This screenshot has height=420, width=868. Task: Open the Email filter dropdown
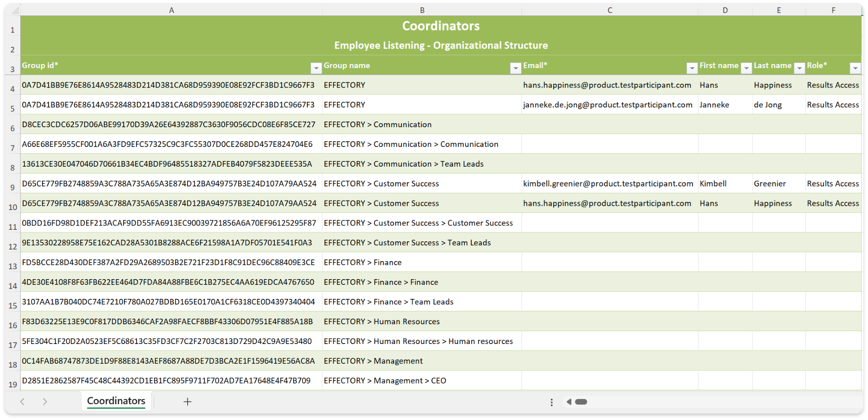[x=692, y=68]
